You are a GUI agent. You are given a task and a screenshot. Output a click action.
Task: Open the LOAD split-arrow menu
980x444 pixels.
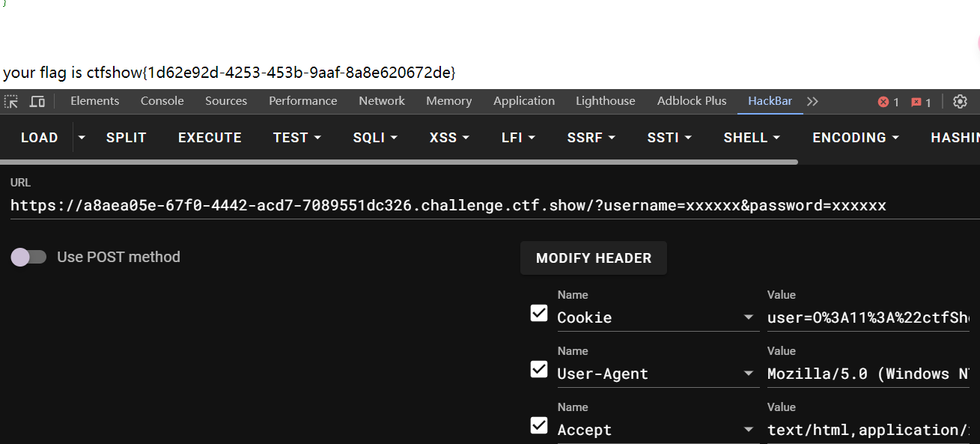pyautogui.click(x=82, y=138)
